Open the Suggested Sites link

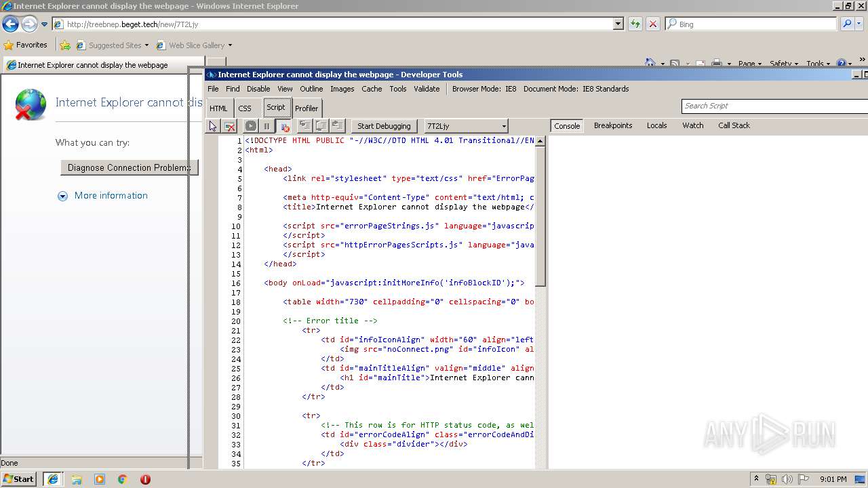click(x=112, y=45)
